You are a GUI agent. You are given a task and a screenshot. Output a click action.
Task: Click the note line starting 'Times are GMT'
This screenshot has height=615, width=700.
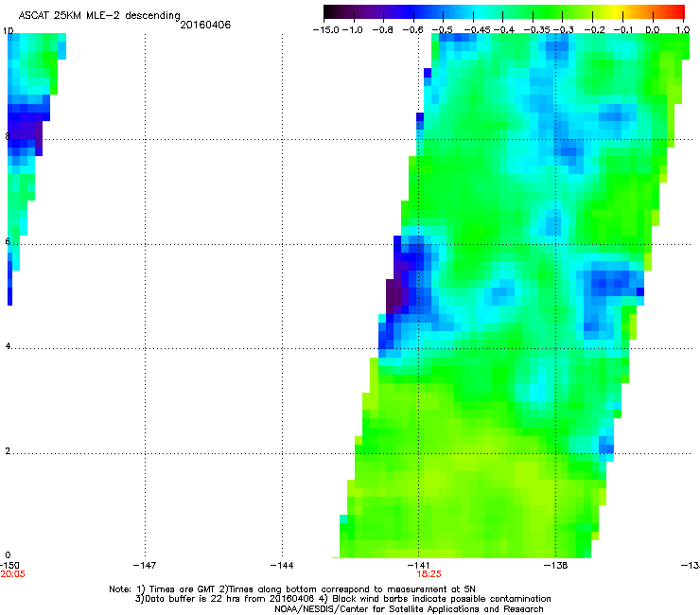pos(292,589)
